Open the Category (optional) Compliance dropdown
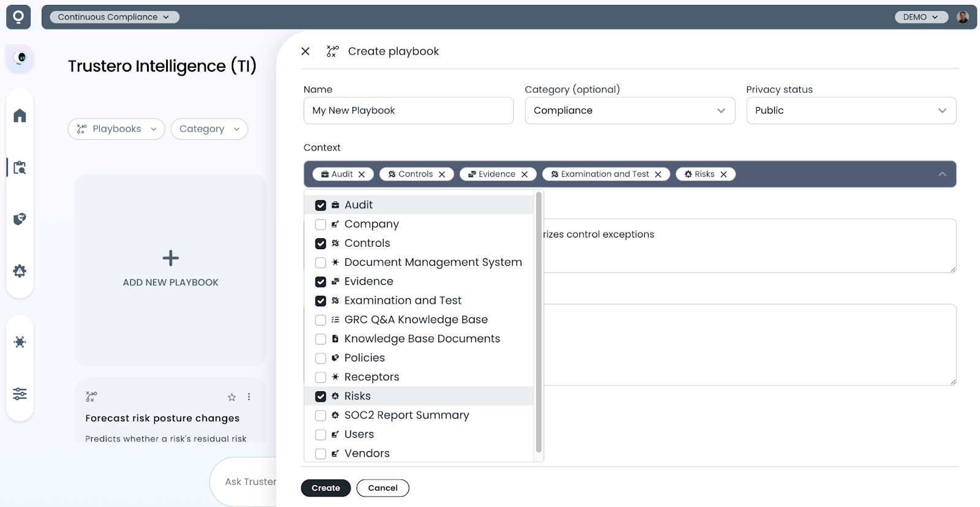Screen dimensions: 980x507 click(630, 111)
